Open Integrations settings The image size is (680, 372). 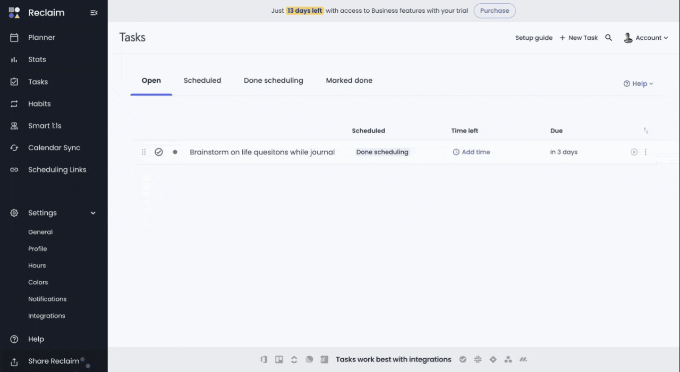[x=47, y=316]
